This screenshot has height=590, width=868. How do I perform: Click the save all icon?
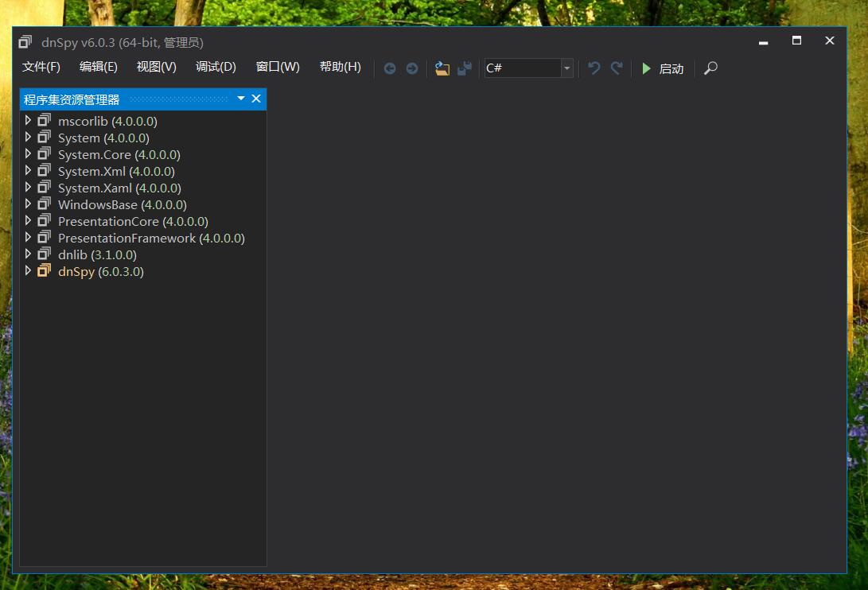[465, 68]
